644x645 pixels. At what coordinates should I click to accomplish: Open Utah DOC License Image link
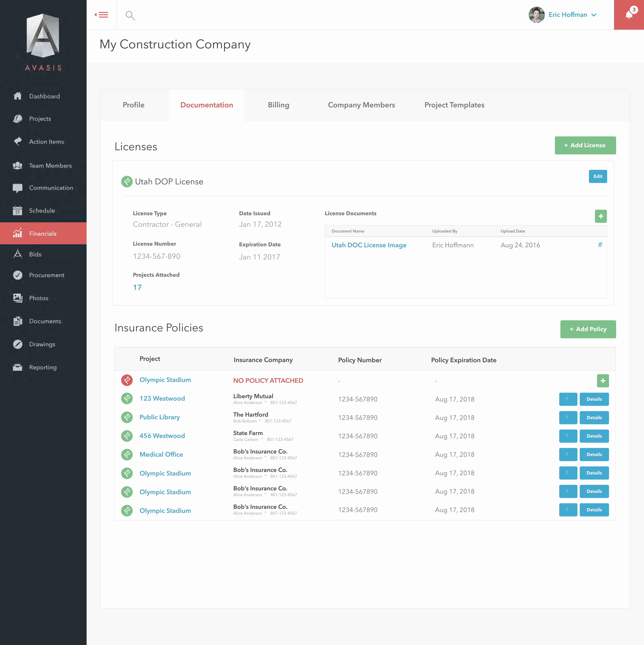click(x=369, y=245)
